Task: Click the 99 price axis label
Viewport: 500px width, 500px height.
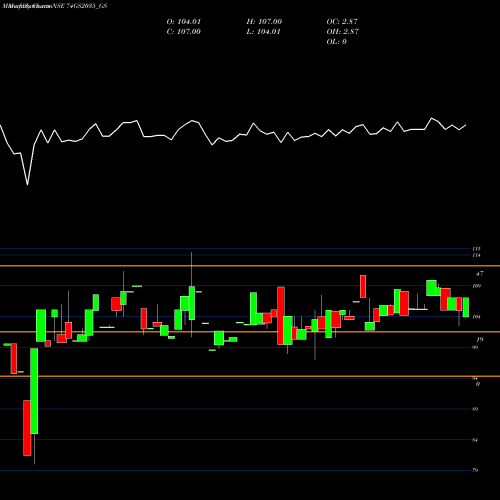Action: pos(475,347)
